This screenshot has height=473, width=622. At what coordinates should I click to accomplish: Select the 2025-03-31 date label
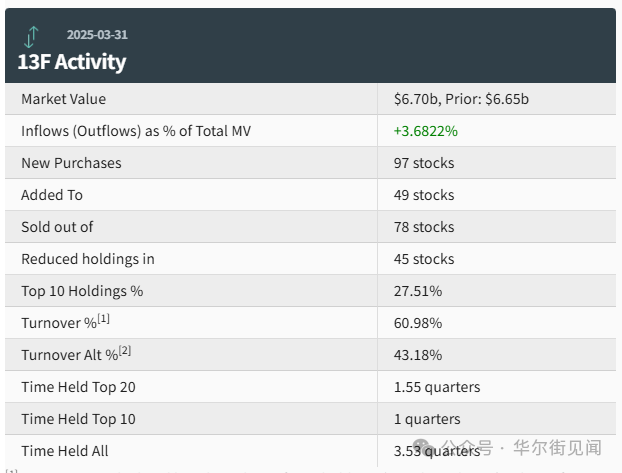[97, 35]
